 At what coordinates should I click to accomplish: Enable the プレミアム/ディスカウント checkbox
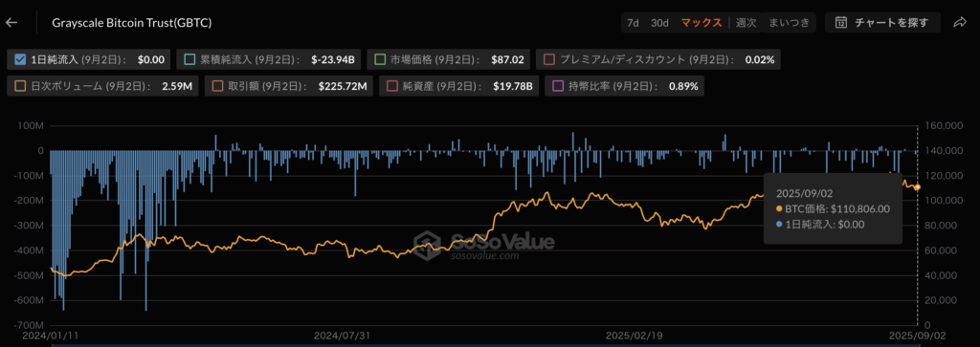pos(549,60)
